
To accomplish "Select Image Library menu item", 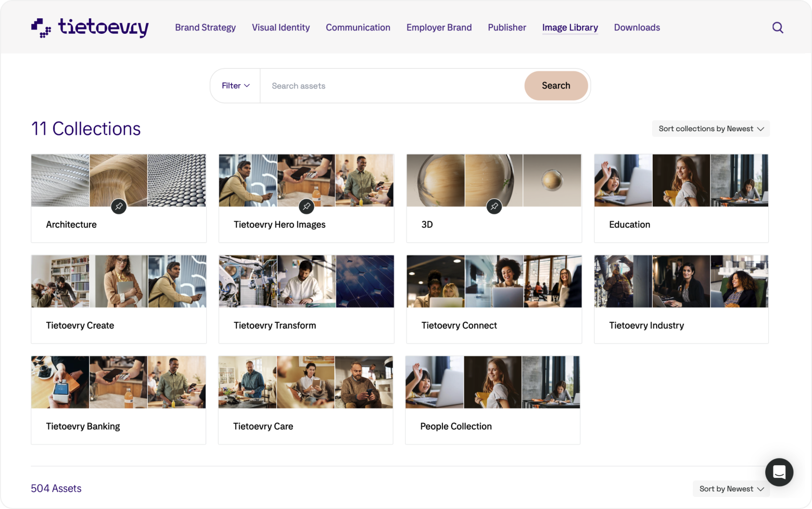I will coord(570,28).
